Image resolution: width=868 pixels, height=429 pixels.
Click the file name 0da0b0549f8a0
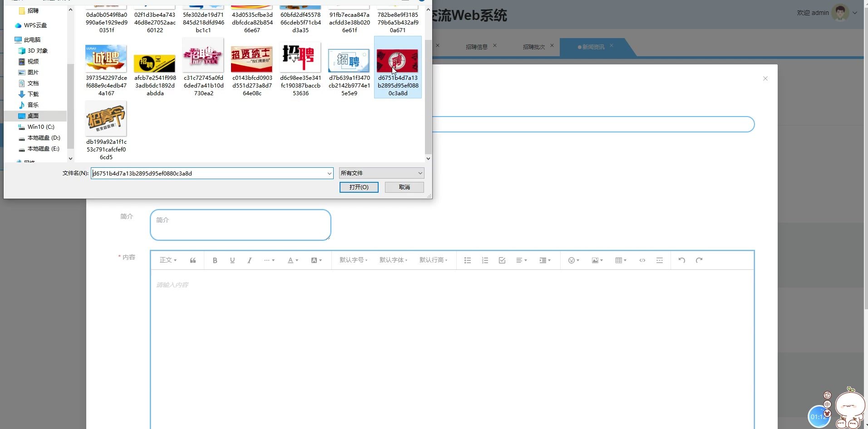107,23
